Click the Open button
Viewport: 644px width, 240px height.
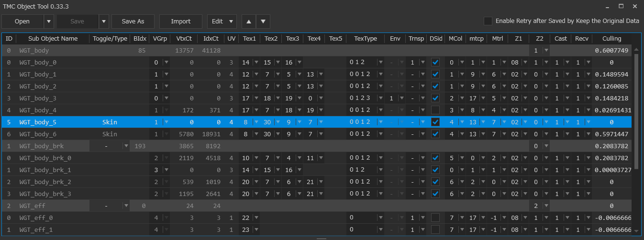click(x=22, y=21)
